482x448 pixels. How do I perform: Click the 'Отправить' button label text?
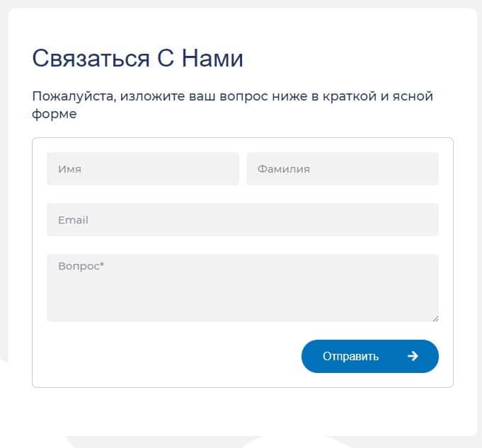[x=350, y=357]
